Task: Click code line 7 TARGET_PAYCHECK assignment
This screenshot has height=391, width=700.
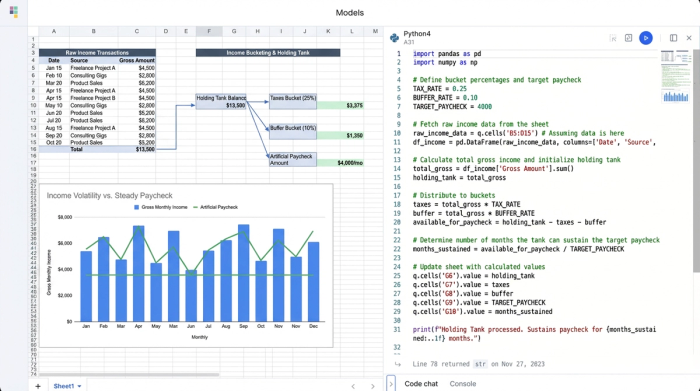Action: pyautogui.click(x=452, y=107)
